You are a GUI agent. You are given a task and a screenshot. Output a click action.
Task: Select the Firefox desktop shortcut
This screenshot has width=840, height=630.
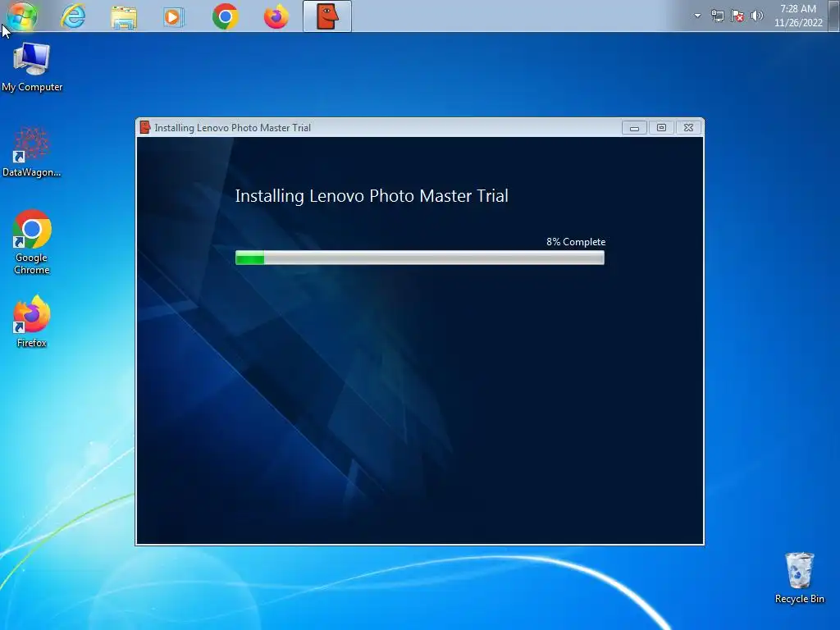(x=32, y=322)
